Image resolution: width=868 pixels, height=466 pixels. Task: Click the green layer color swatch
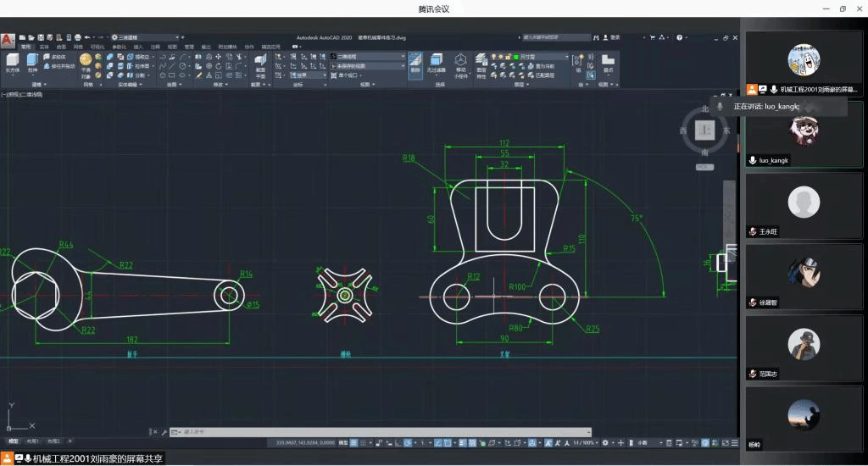coord(515,57)
